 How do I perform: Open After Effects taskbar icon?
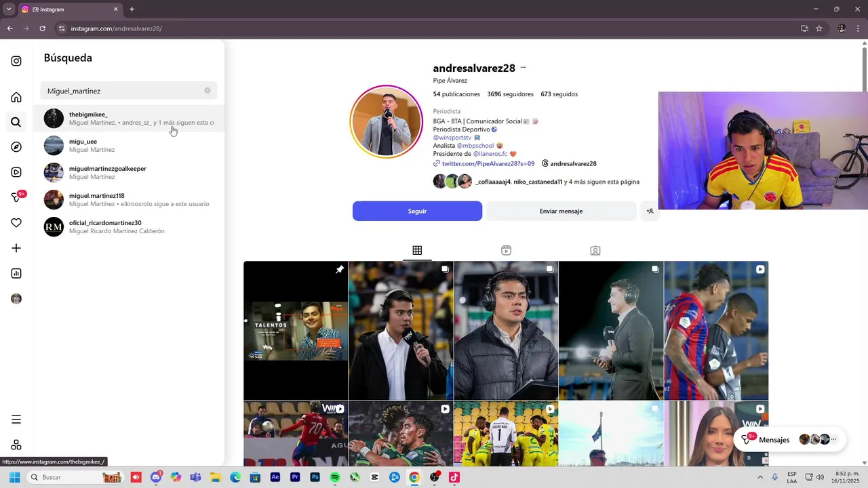[x=275, y=477]
